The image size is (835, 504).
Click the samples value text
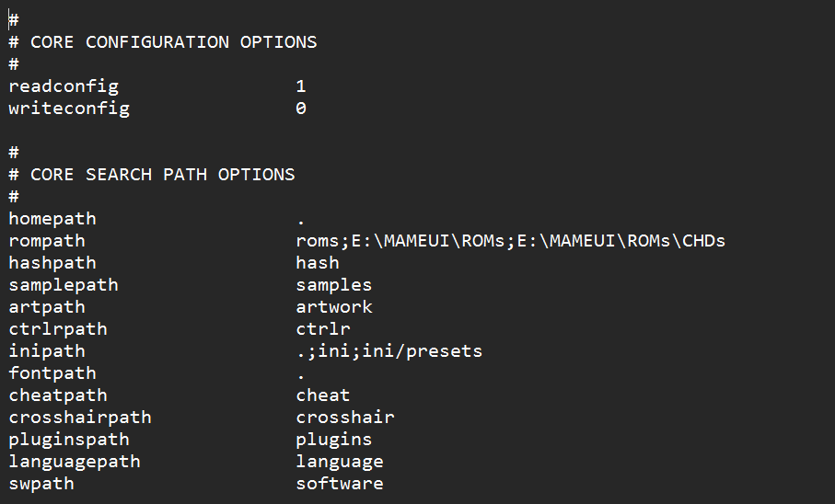pos(334,285)
